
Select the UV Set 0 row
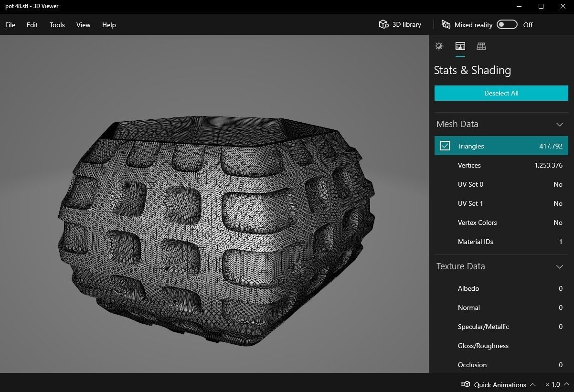coord(501,184)
